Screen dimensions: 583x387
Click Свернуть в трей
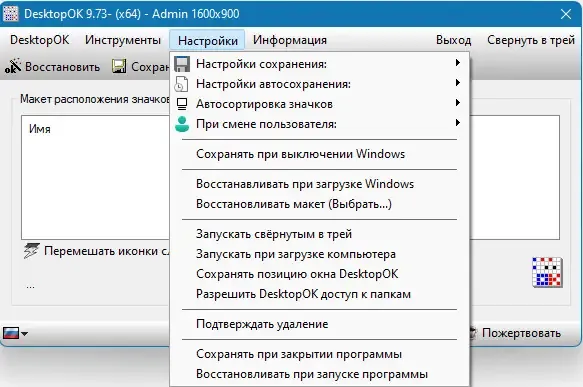(x=531, y=40)
